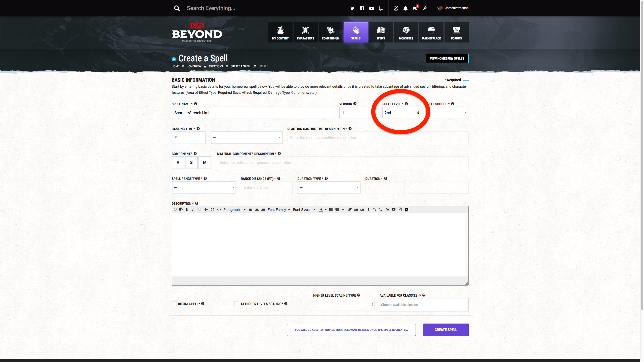Open the chat messages icon with badge
This screenshot has height=362, width=644.
[415, 8]
